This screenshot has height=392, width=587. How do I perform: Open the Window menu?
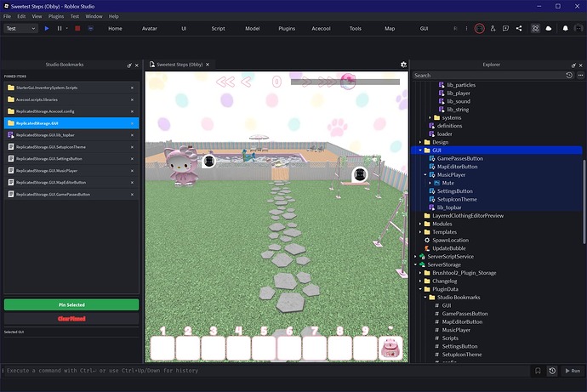click(94, 16)
